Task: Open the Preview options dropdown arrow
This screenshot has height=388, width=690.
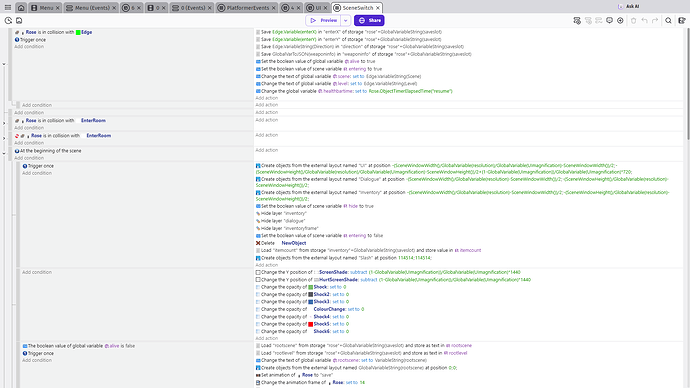Action: click(346, 21)
